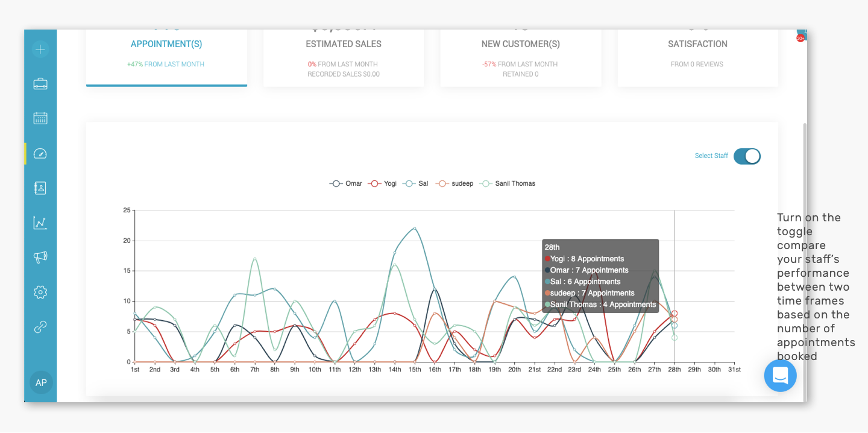The image size is (868, 433).
Task: Click Sanil Thomas 28th data point
Action: 675,338
